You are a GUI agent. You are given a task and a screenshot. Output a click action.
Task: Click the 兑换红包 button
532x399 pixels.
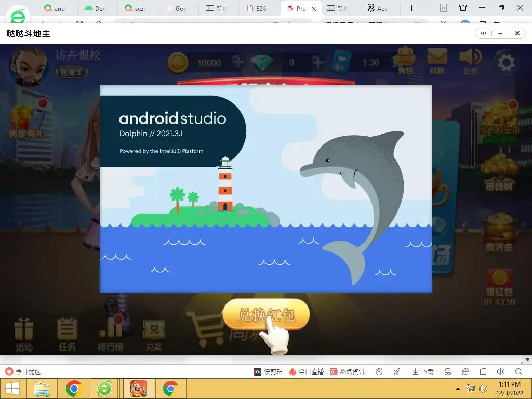click(x=266, y=314)
